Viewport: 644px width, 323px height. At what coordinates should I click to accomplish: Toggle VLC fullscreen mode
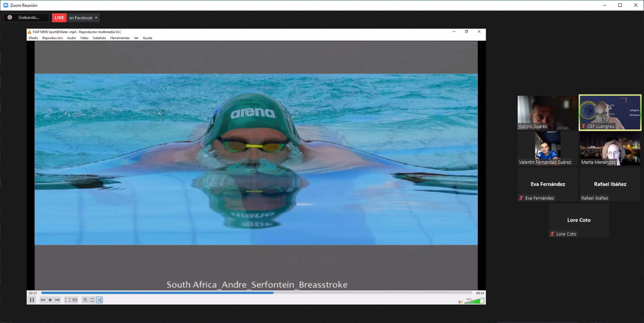[68, 300]
